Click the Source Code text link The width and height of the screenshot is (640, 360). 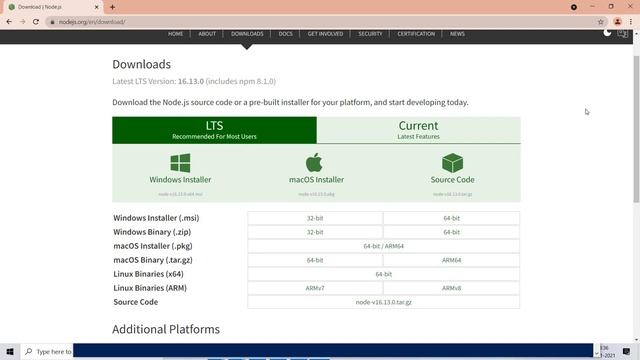point(452,180)
